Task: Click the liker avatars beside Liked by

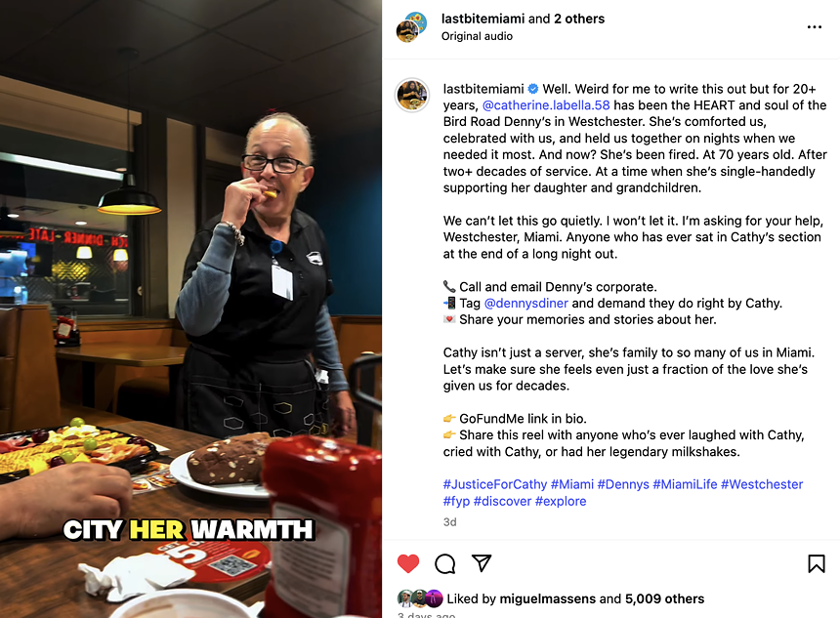Action: coord(420,598)
